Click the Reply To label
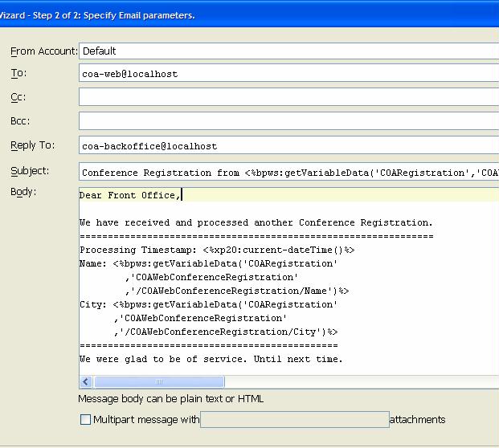Image resolution: width=499 pixels, height=448 pixels. 32,145
